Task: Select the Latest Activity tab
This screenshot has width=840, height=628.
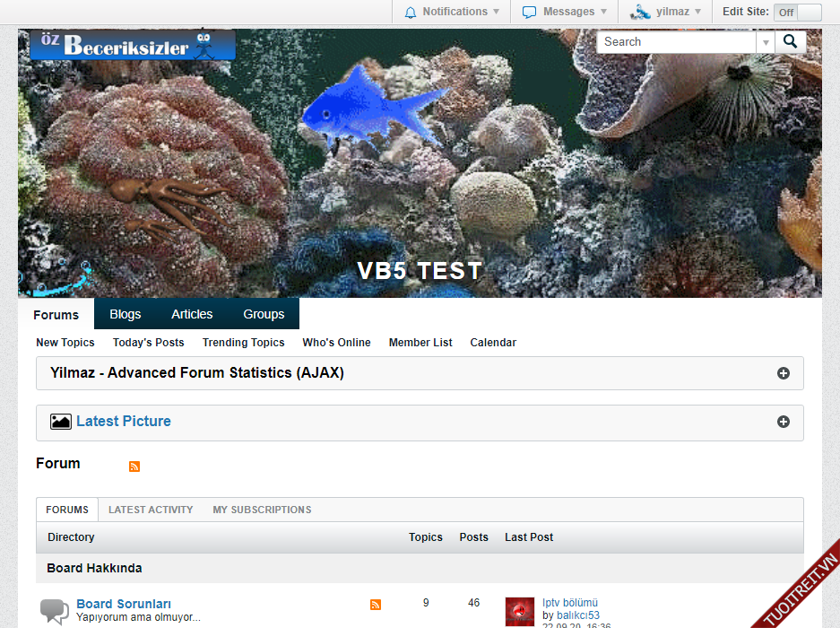Action: [x=151, y=510]
